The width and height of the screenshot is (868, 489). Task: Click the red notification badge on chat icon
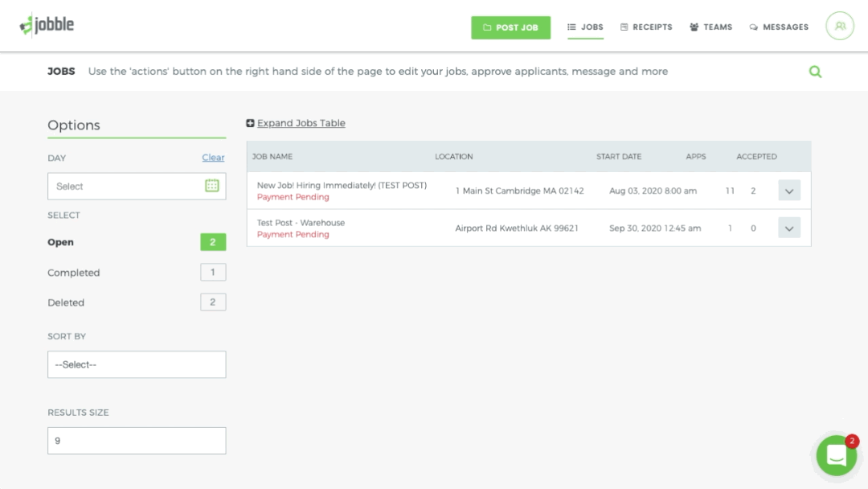coord(852,441)
